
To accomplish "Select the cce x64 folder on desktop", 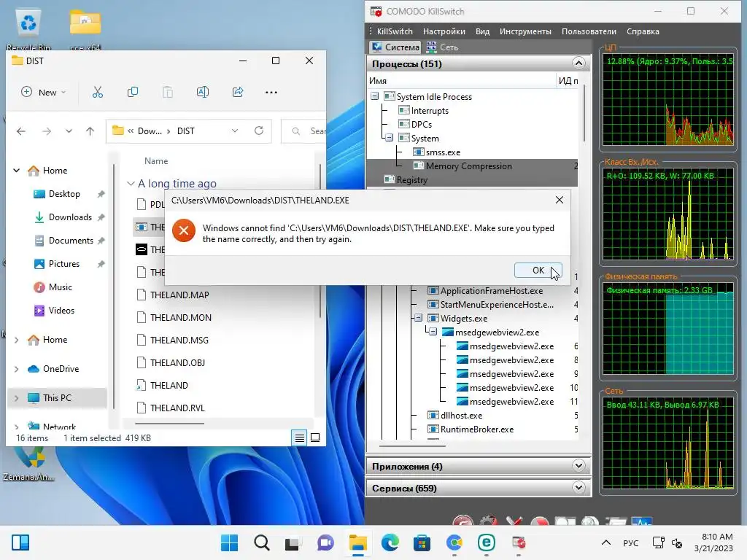I will 85,29.
